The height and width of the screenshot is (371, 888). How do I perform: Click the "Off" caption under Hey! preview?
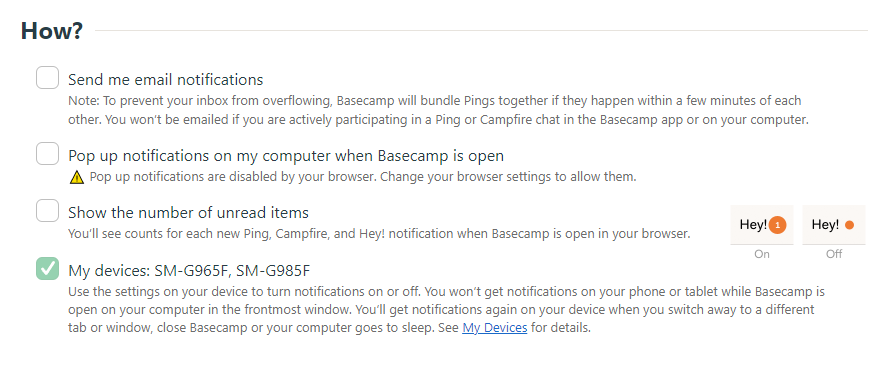point(834,254)
